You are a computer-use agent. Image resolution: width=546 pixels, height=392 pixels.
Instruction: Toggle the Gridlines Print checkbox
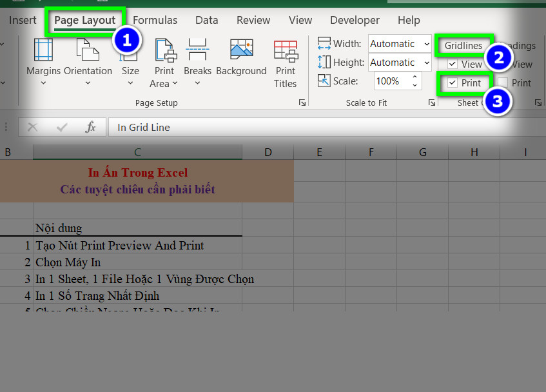click(x=453, y=83)
